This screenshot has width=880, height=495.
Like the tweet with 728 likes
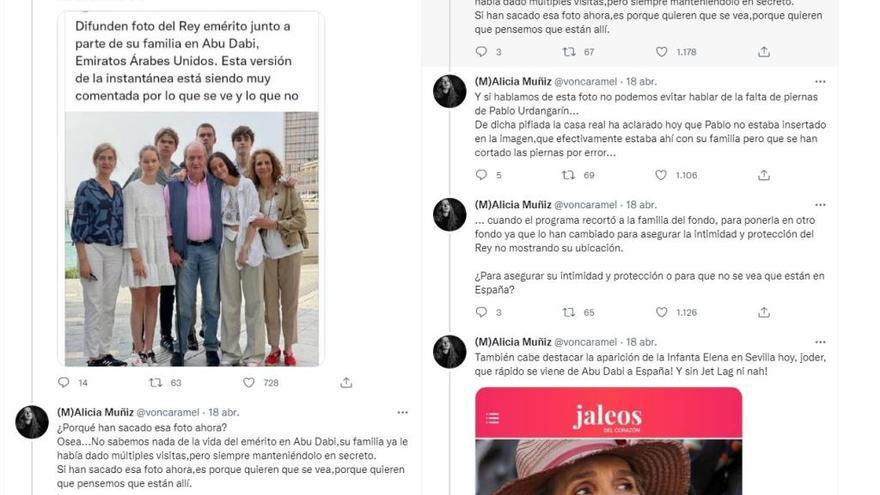(x=249, y=382)
